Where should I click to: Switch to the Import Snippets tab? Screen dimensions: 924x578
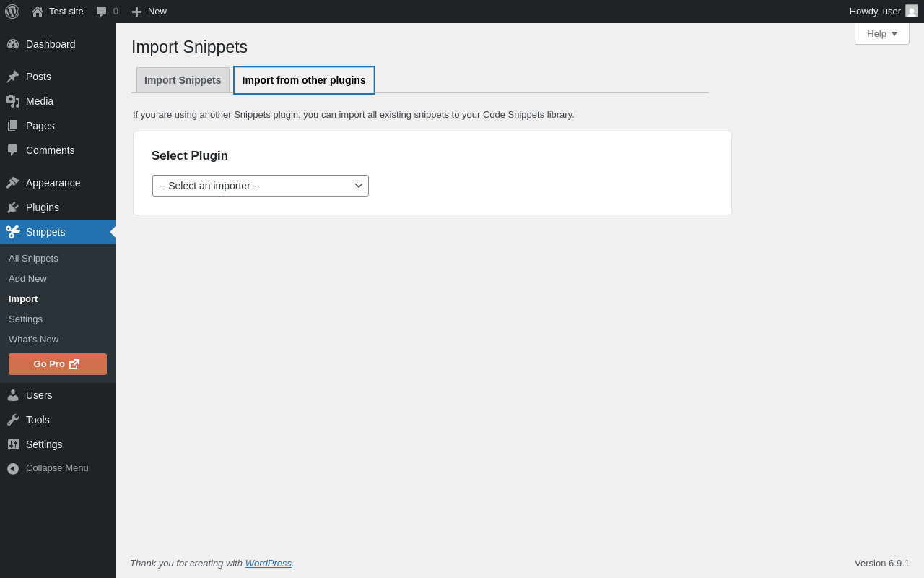coord(183,80)
